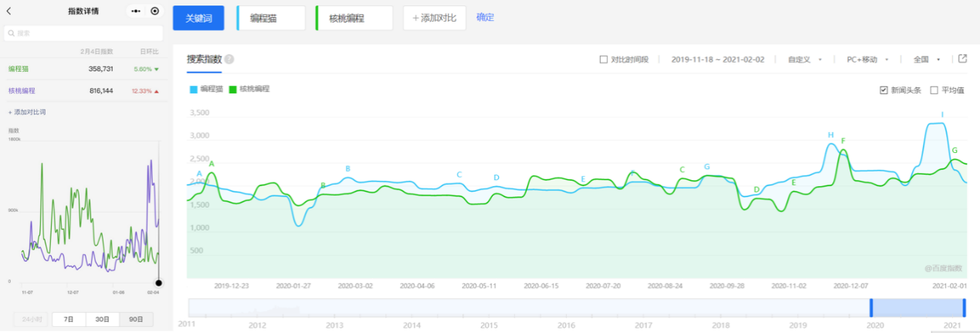Open the three-dot more options menu

click(x=136, y=11)
